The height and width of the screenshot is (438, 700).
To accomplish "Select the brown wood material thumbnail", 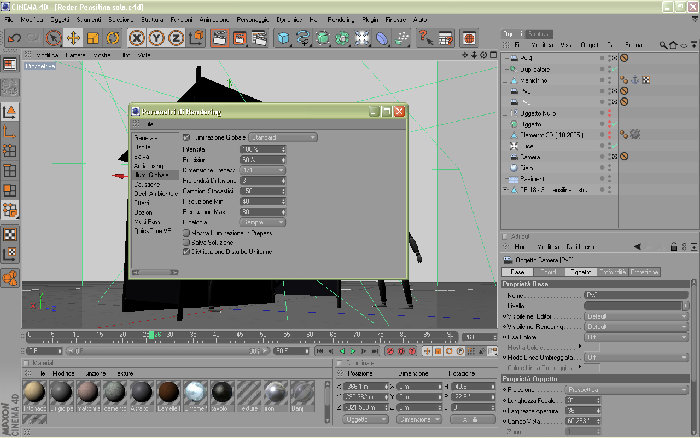I will click(168, 392).
